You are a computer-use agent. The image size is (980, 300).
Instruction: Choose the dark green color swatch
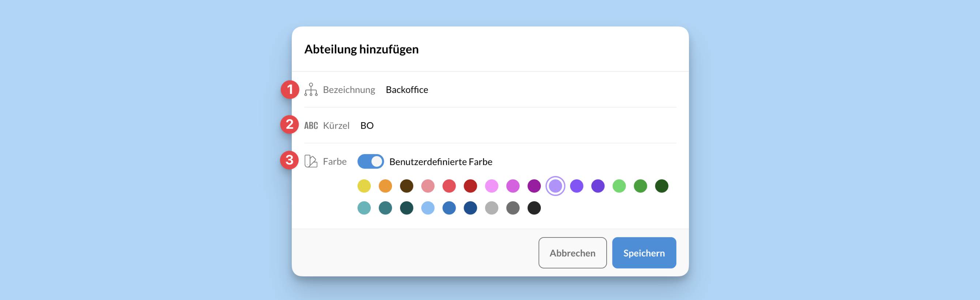tap(661, 186)
